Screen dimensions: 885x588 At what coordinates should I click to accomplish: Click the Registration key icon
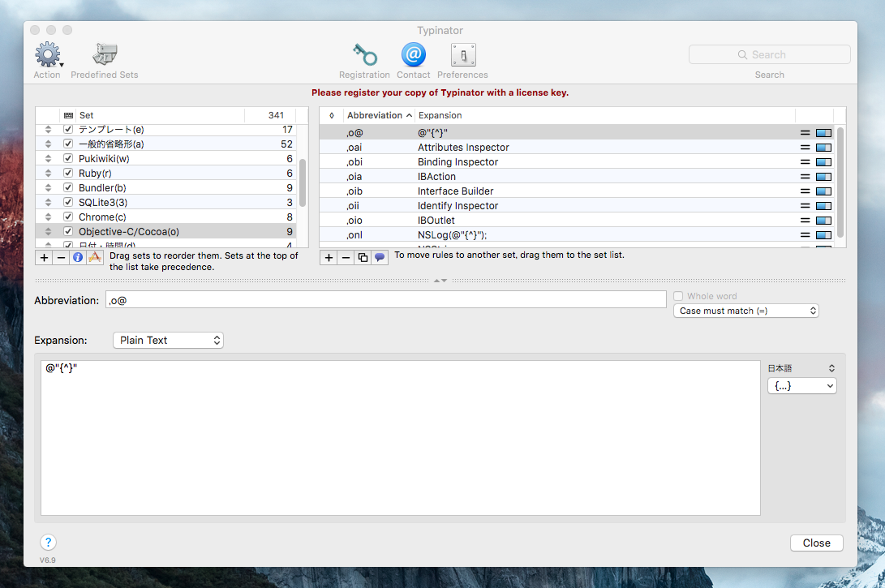coord(364,56)
